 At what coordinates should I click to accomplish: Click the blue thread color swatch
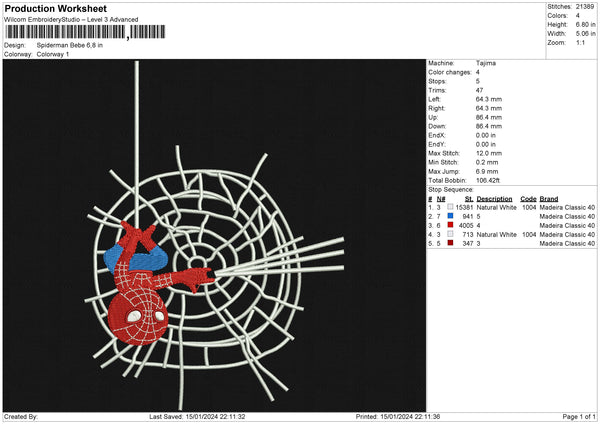click(450, 216)
